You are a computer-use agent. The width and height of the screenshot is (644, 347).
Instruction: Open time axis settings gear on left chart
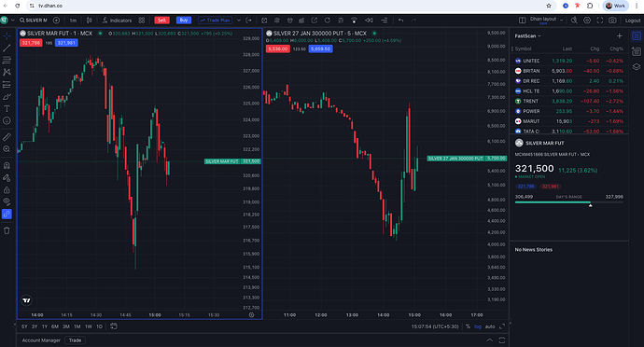pyautogui.click(x=251, y=315)
